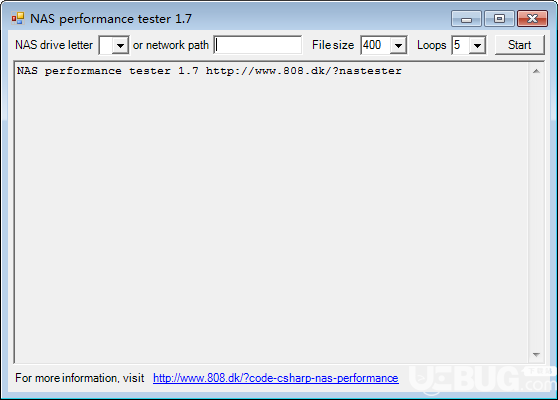Viewport: 558px width, 400px height.
Task: Click the log line containing http://www.808.dk/?nastester
Action: 209,71
